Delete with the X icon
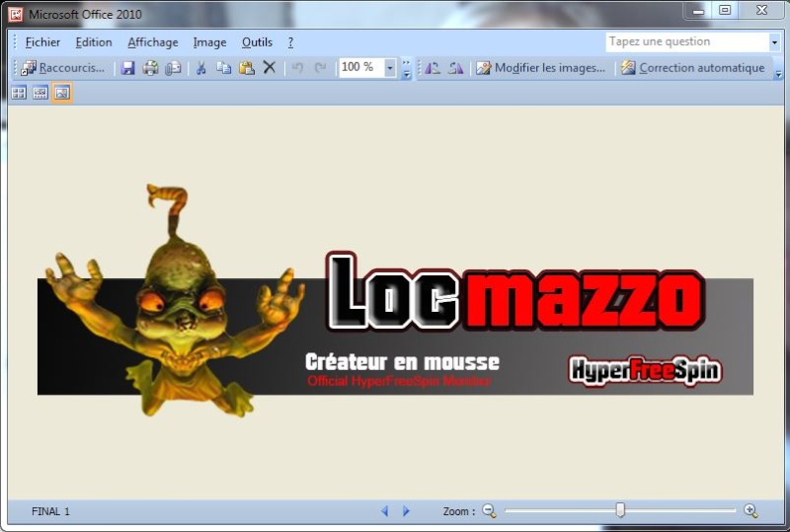Image resolution: width=790 pixels, height=532 pixels. [x=270, y=67]
